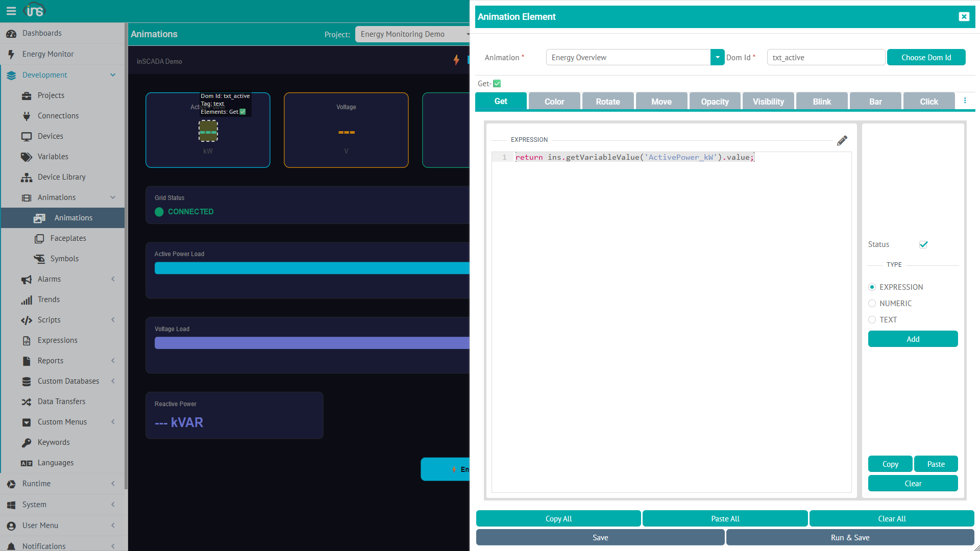Click the Run & Save button

pyautogui.click(x=849, y=537)
